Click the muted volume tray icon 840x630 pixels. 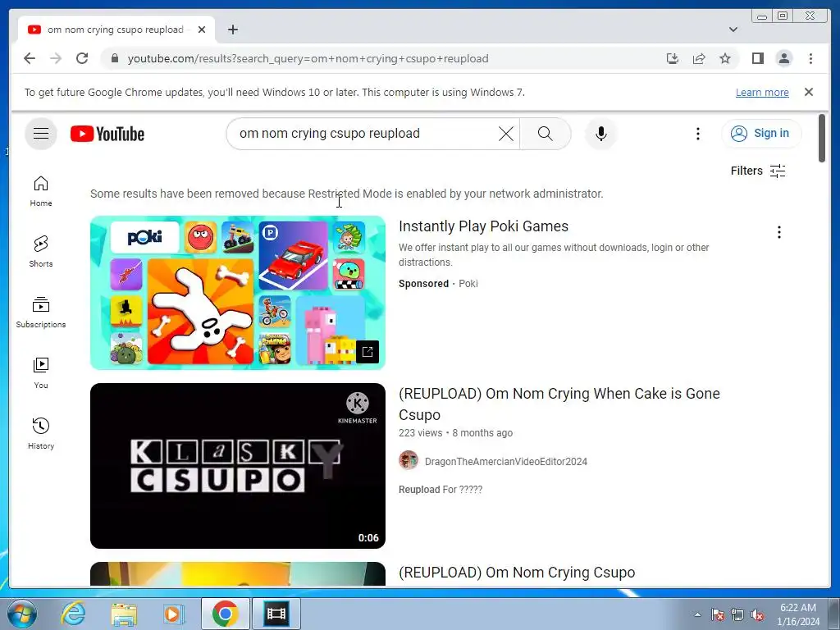[x=757, y=614]
